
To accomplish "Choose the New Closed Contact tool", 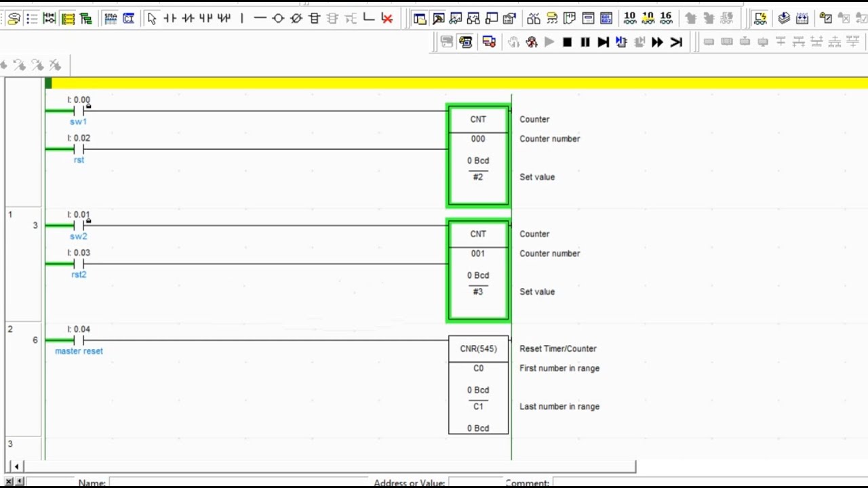I will pyautogui.click(x=188, y=18).
